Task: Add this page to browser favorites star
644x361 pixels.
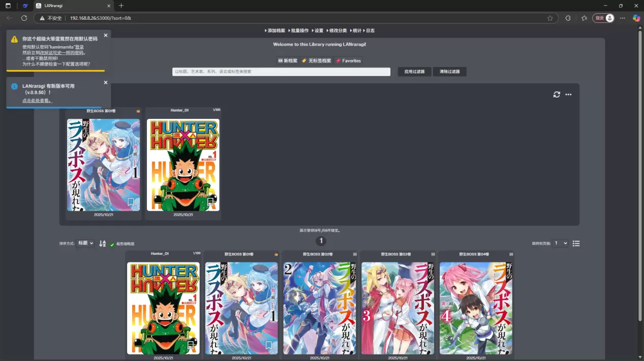Action: click(550, 18)
